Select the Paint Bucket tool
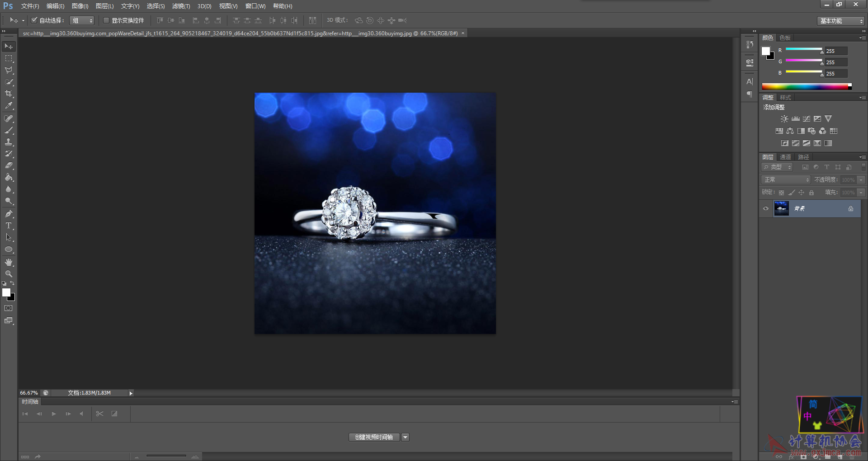 (x=9, y=177)
